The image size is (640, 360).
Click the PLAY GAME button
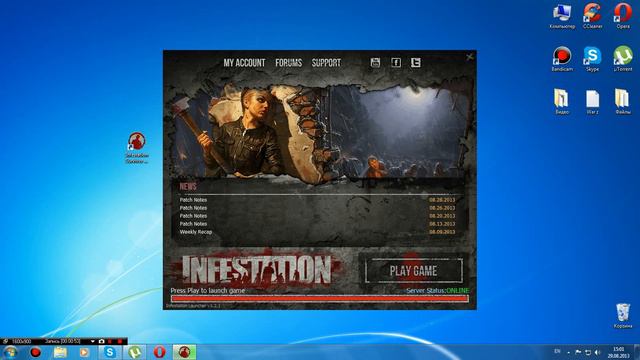[413, 271]
